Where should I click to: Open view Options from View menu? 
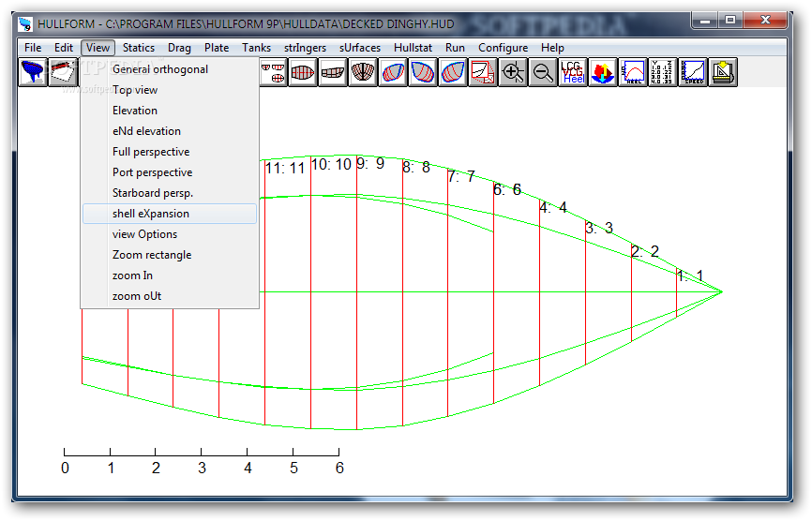[x=170, y=234]
